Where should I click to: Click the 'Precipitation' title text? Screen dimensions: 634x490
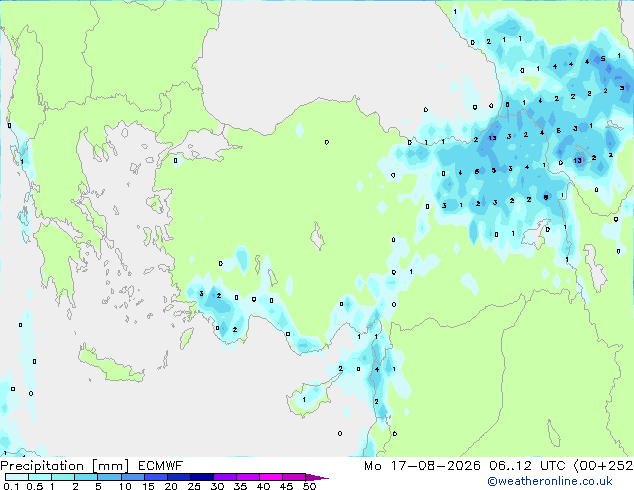click(x=42, y=466)
